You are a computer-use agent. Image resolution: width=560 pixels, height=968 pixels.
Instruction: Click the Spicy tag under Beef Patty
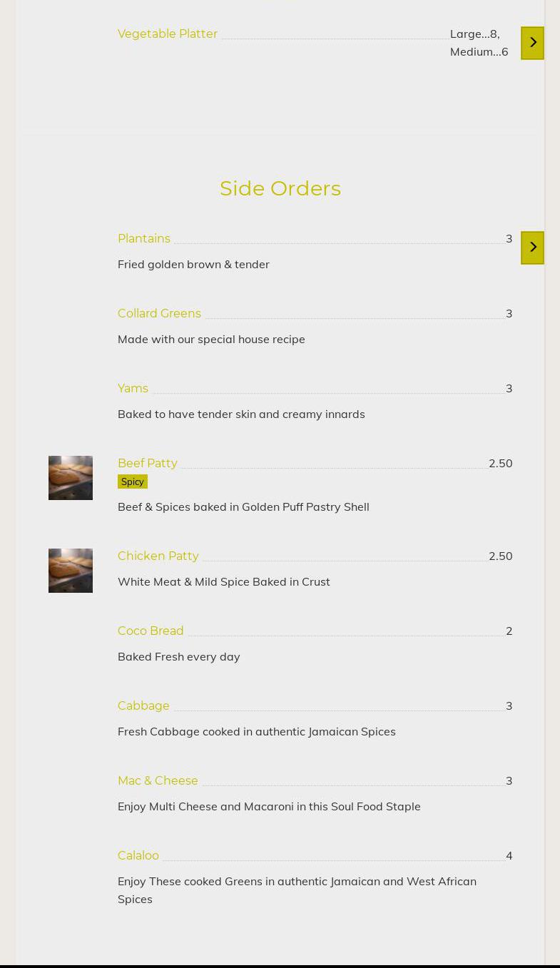click(133, 482)
